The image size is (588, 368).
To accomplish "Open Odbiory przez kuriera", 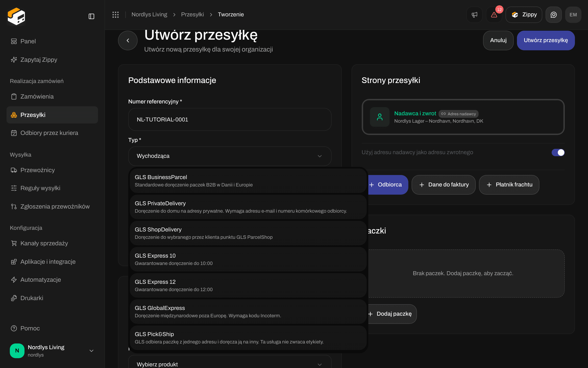I will click(52, 133).
